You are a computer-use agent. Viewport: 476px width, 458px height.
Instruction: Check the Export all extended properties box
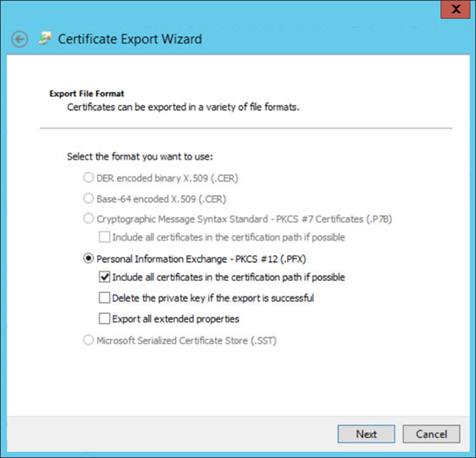point(104,318)
